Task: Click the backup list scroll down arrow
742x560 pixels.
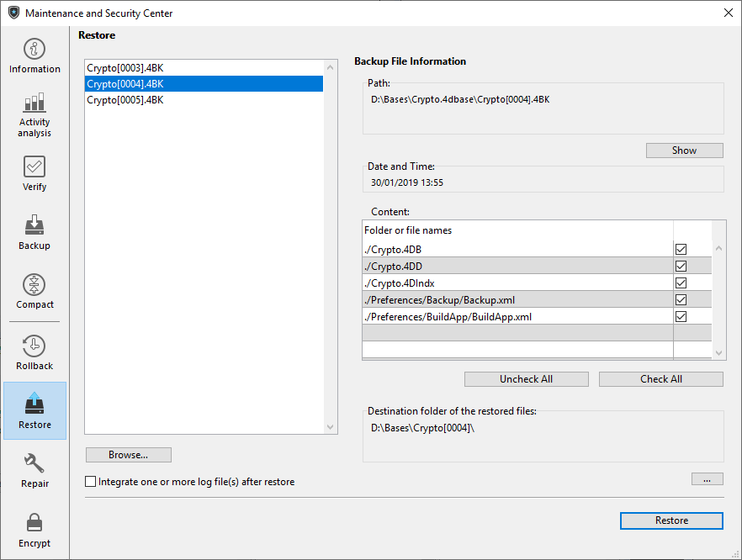Action: (x=331, y=427)
